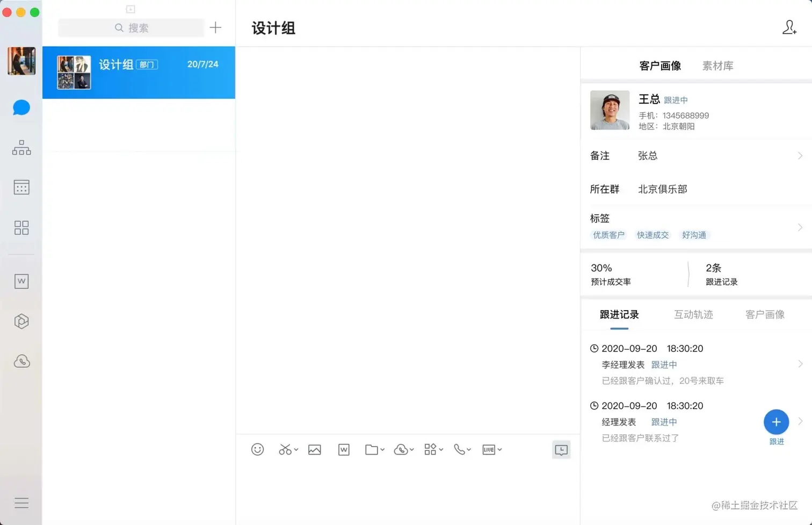Click the send image icon

tap(314, 449)
